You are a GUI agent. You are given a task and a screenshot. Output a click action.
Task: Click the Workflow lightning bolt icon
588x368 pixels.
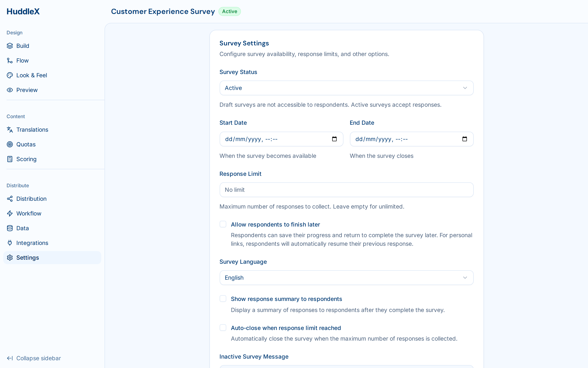click(10, 213)
